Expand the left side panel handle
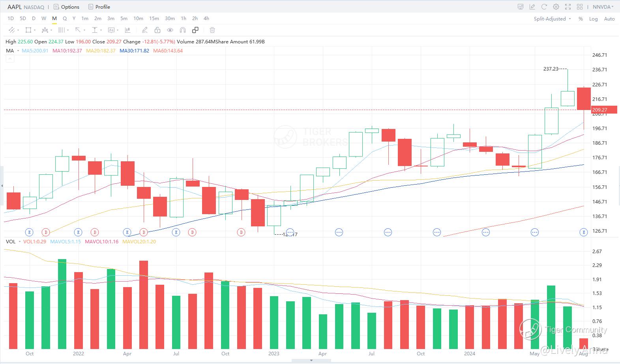620x364 pixels. coord(2,186)
